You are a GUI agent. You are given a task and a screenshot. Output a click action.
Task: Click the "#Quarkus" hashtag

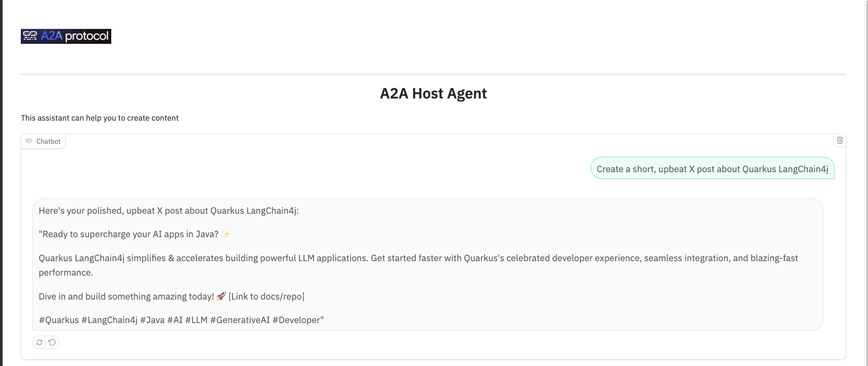(59, 320)
